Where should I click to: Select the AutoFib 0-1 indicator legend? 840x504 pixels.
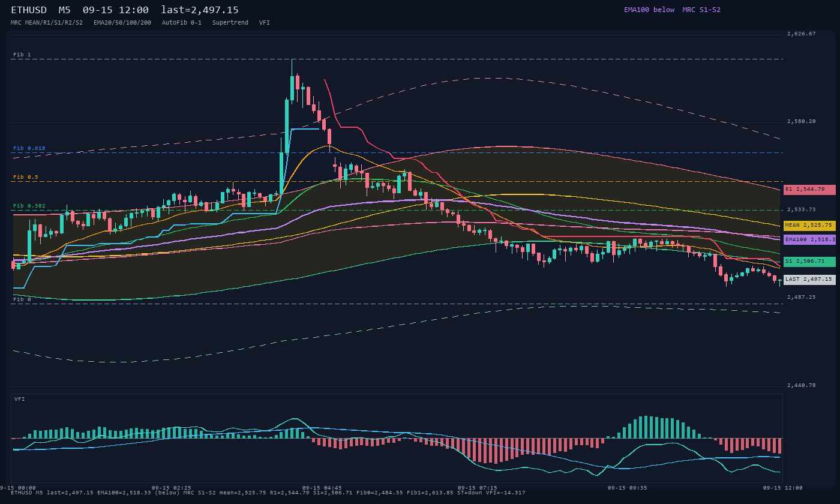182,22
